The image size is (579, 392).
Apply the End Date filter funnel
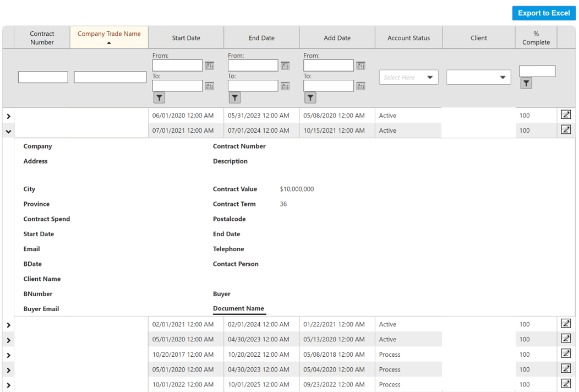click(x=234, y=97)
